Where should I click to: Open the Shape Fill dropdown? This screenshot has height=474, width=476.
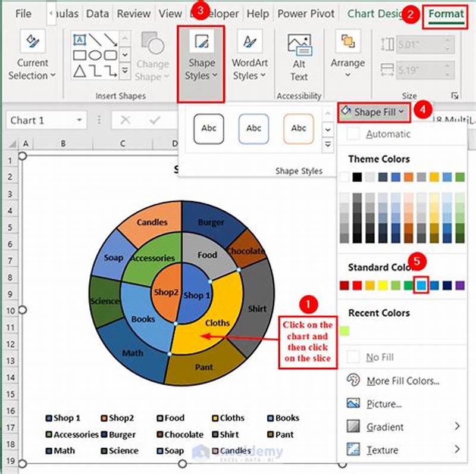pyautogui.click(x=373, y=112)
